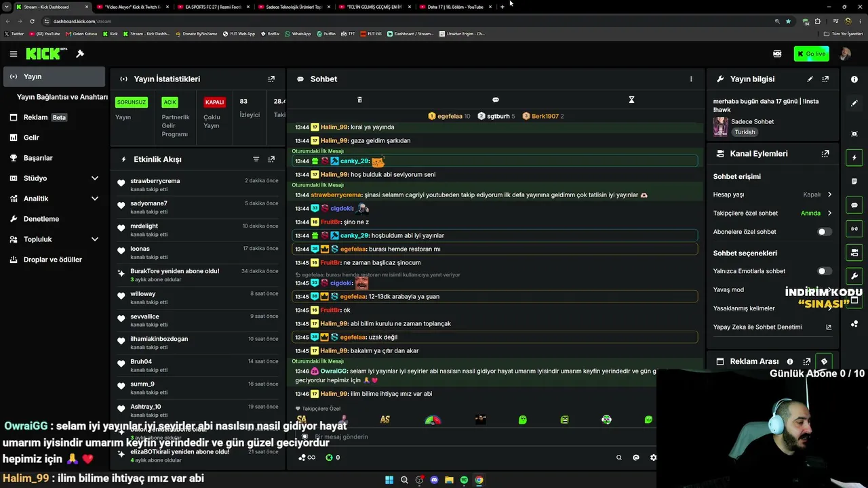Viewport: 868px width, 488px height.
Task: Open the WhatsApp bookmark
Action: coord(298,34)
